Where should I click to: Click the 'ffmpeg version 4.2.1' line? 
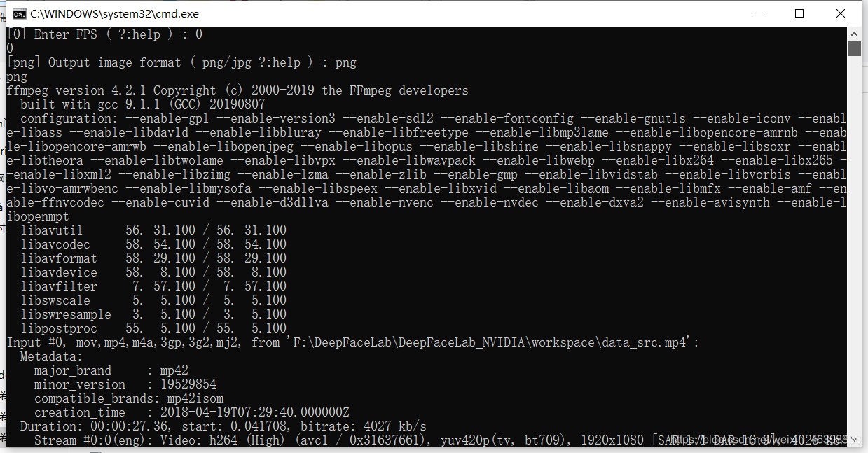pos(237,90)
